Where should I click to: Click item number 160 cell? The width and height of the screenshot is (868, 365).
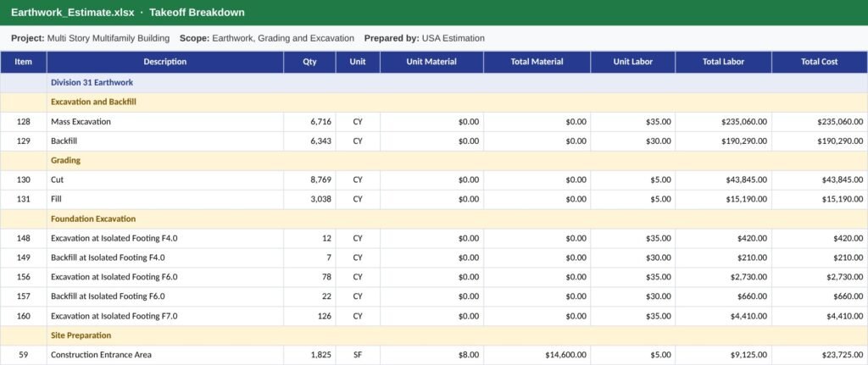23,317
